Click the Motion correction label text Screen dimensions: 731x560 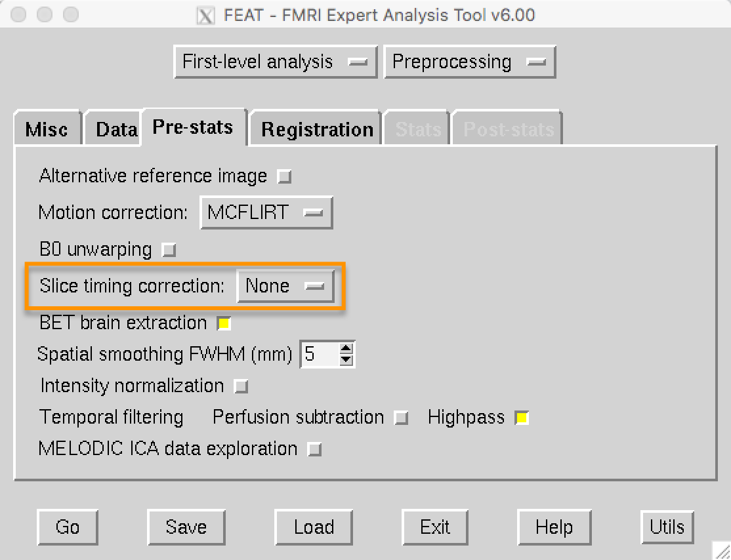coord(113,212)
